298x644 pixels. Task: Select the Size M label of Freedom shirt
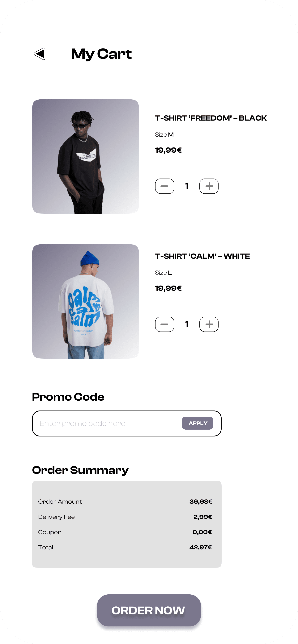(x=164, y=134)
